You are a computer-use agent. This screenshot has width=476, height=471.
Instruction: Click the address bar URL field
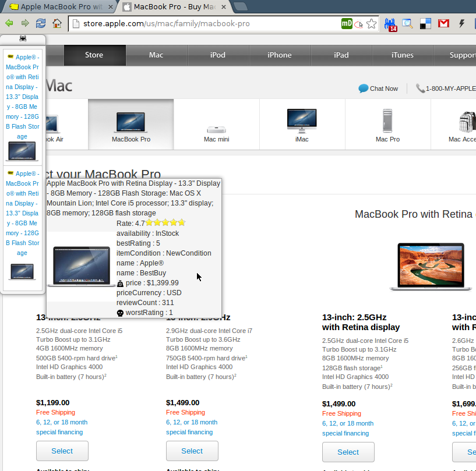(x=204, y=23)
